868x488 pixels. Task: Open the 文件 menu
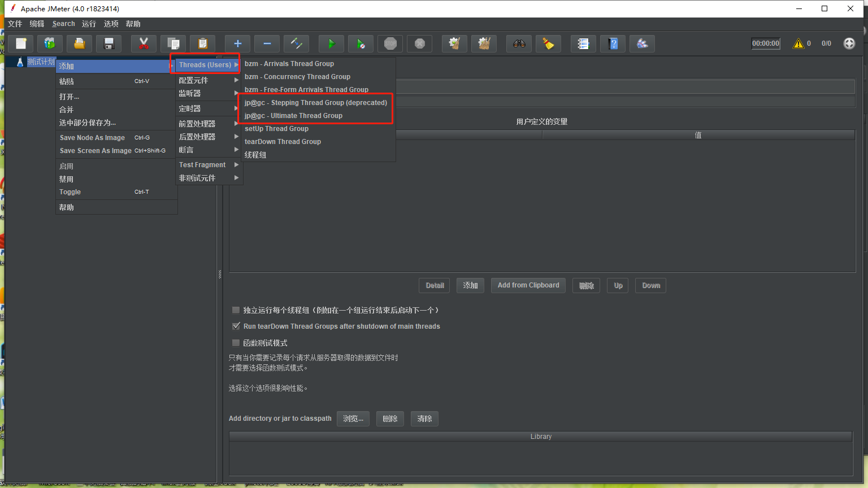coord(15,24)
